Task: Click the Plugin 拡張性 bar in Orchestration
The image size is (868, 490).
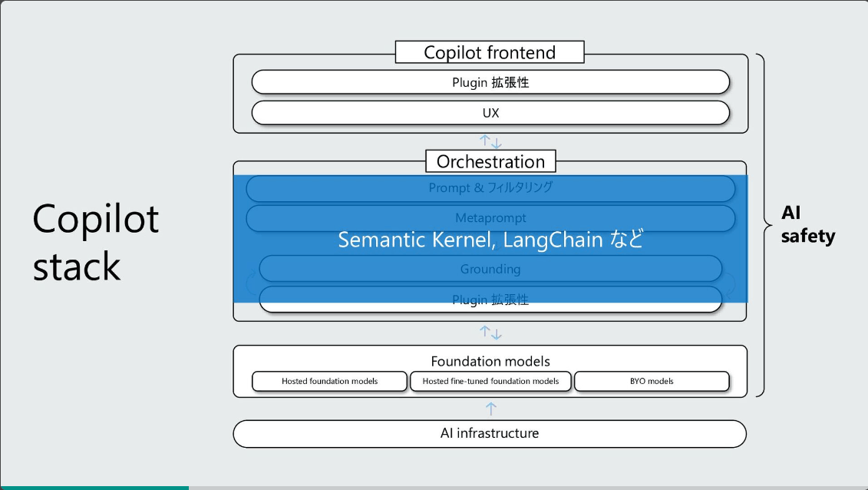Action: click(x=490, y=300)
